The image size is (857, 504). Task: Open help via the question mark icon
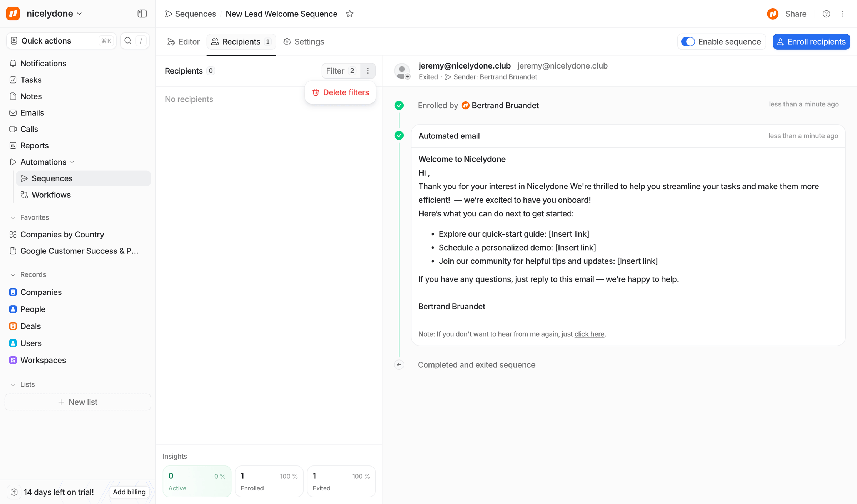[x=826, y=14]
